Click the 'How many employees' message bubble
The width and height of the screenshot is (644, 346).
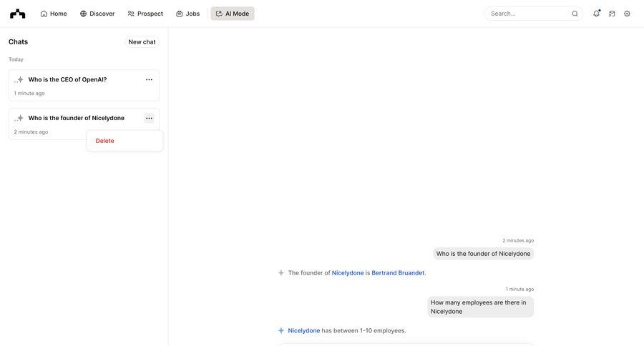(481, 307)
